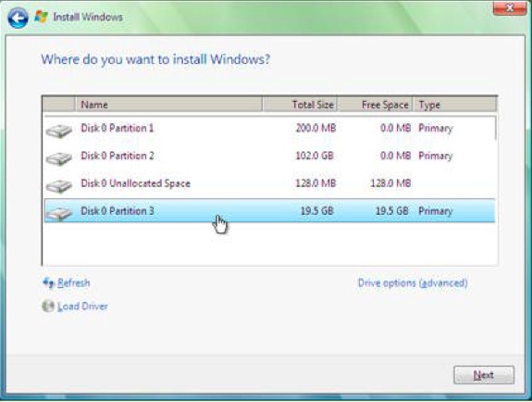
Task: Click the blue back arrow button
Action: (18, 18)
